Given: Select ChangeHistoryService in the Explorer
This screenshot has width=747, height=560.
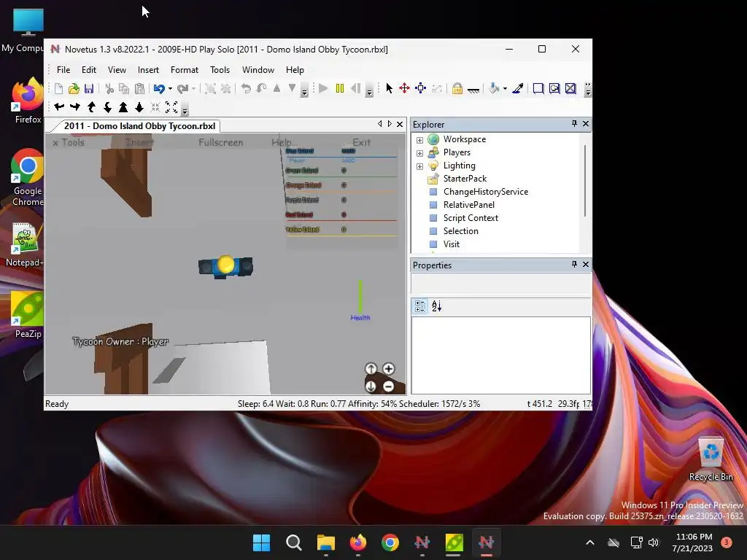Looking at the screenshot, I should tap(485, 192).
